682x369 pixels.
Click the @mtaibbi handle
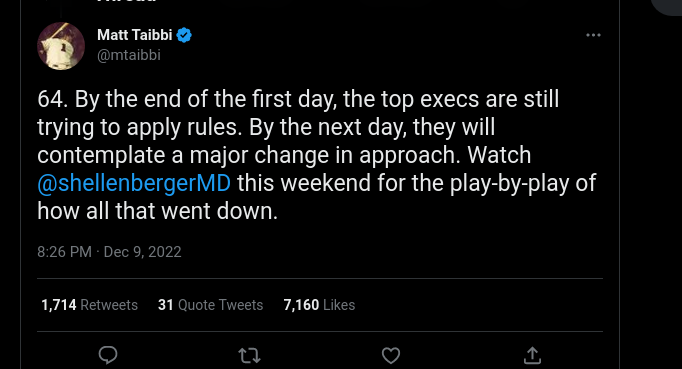coord(129,55)
